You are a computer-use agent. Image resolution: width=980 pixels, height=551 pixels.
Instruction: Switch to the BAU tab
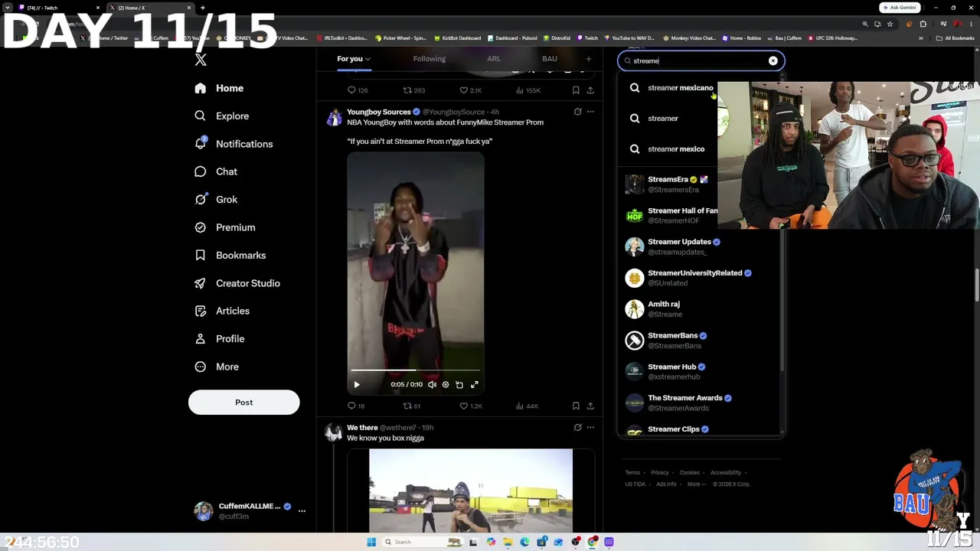pos(550,59)
